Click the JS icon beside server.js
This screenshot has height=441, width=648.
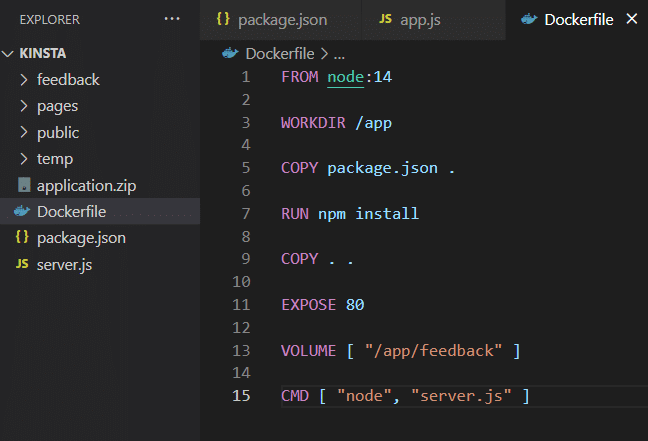[x=22, y=264]
